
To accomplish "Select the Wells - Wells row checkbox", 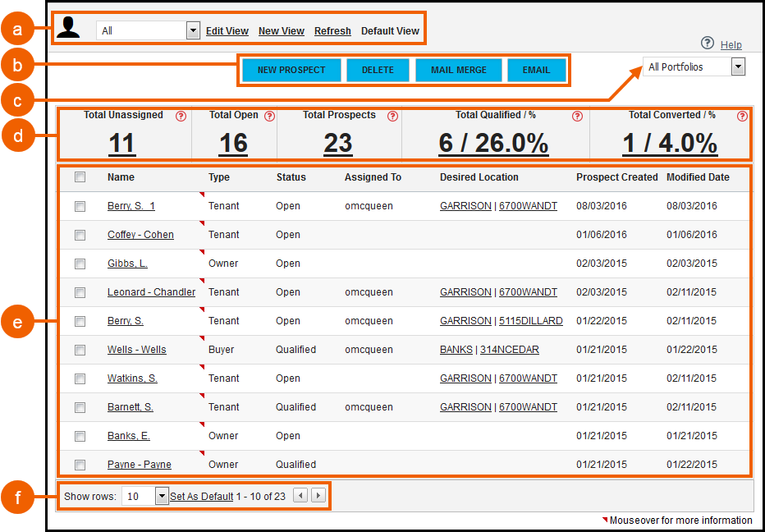I will point(80,350).
